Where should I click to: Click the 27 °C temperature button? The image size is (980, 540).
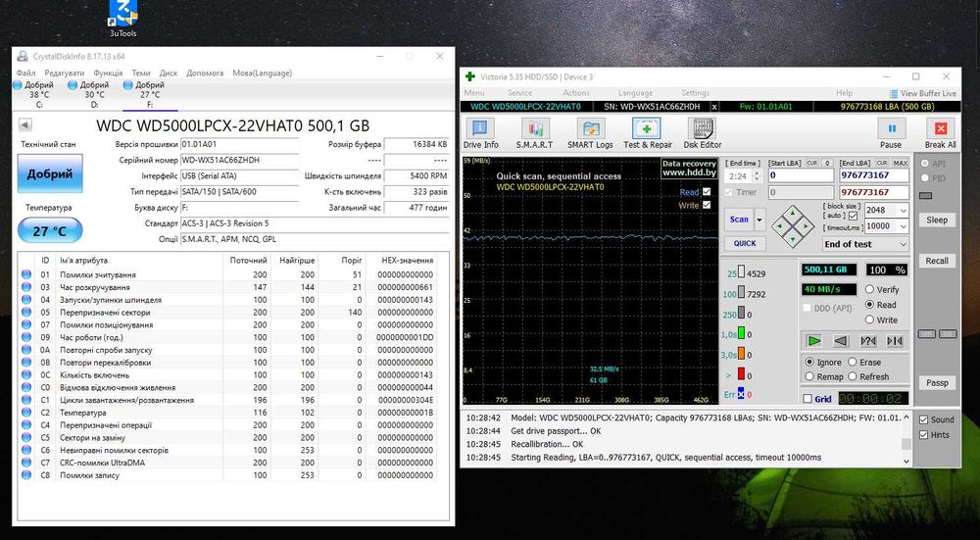[50, 230]
